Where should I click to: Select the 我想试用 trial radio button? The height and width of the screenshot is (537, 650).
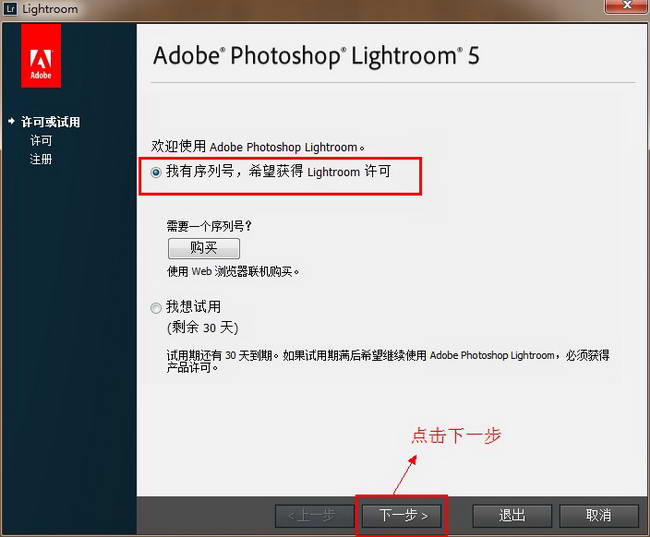(156, 308)
